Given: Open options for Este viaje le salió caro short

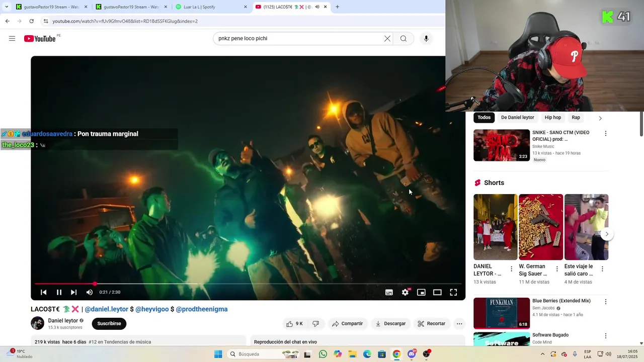Looking at the screenshot, I should coord(602,269).
